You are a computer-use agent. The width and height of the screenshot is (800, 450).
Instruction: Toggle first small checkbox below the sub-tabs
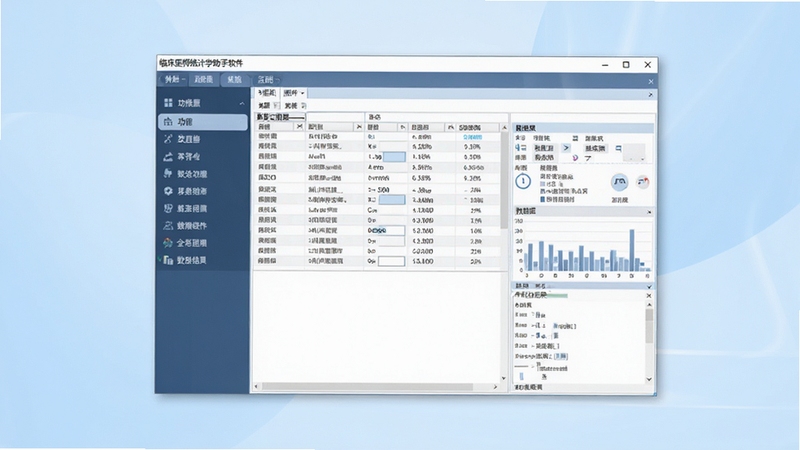click(276, 106)
